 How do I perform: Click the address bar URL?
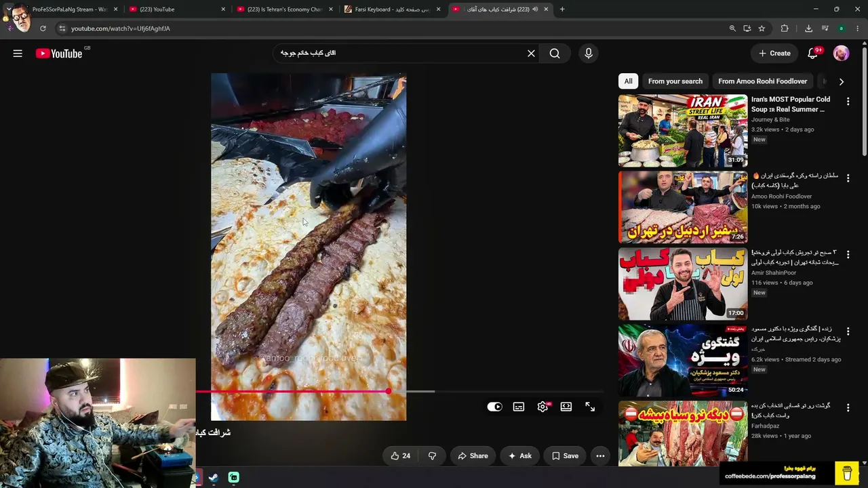(x=121, y=28)
